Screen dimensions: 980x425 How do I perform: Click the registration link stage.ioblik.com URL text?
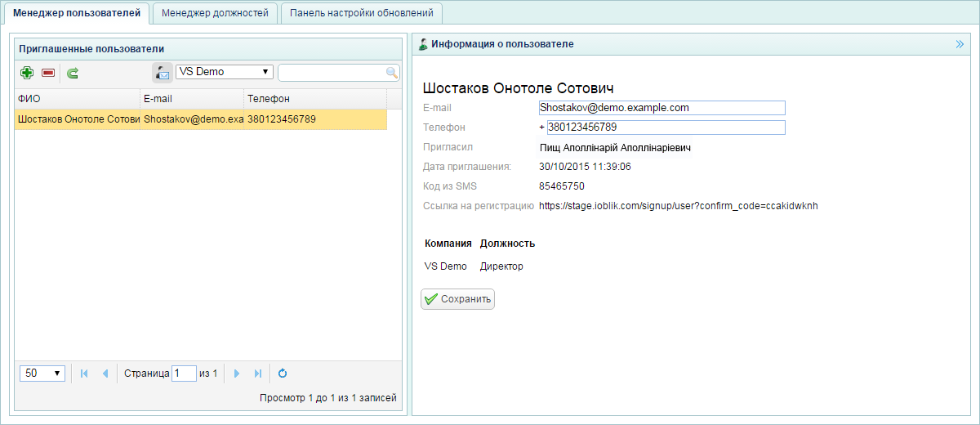[x=679, y=206]
